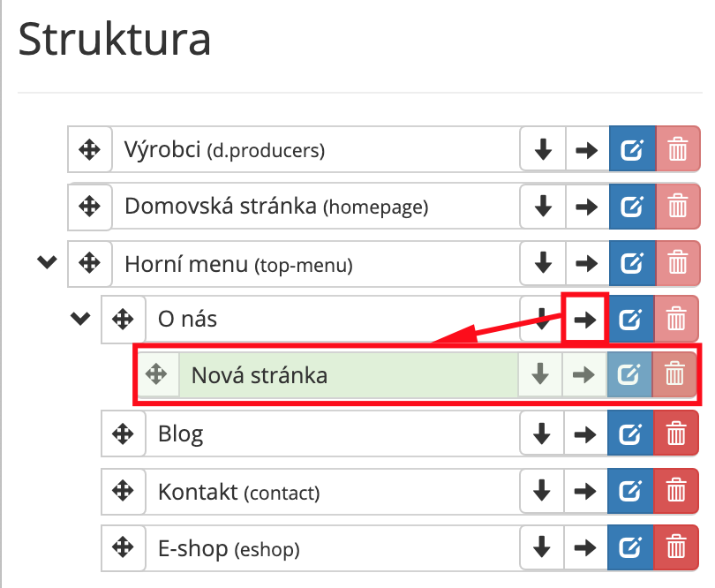The height and width of the screenshot is (588, 715).
Task: Delete the Horní menu item
Action: tap(678, 263)
